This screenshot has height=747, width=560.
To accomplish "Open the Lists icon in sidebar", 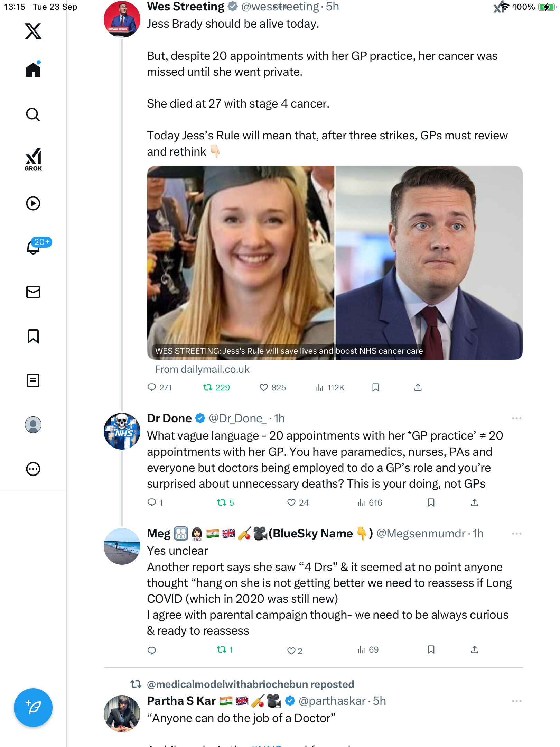I will (33, 380).
